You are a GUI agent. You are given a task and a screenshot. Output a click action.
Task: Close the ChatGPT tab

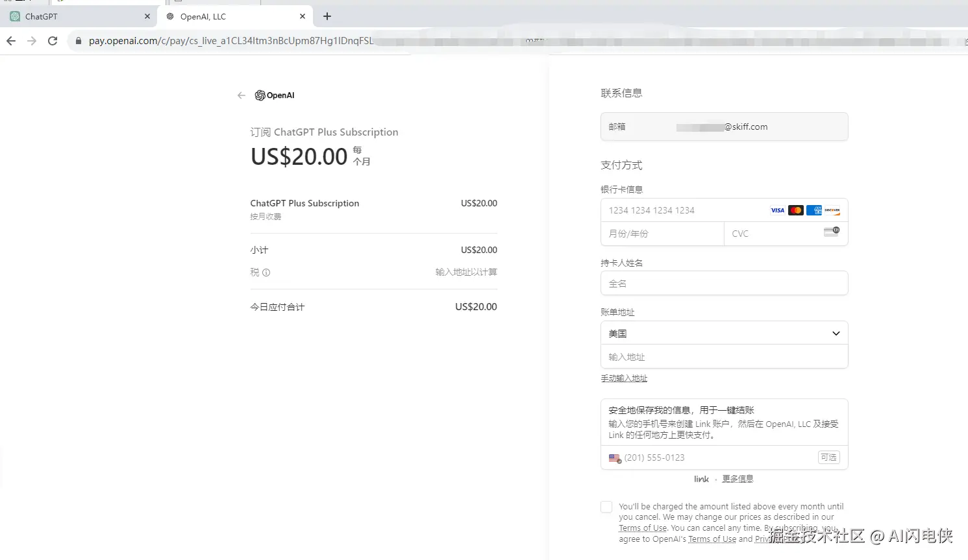[147, 16]
